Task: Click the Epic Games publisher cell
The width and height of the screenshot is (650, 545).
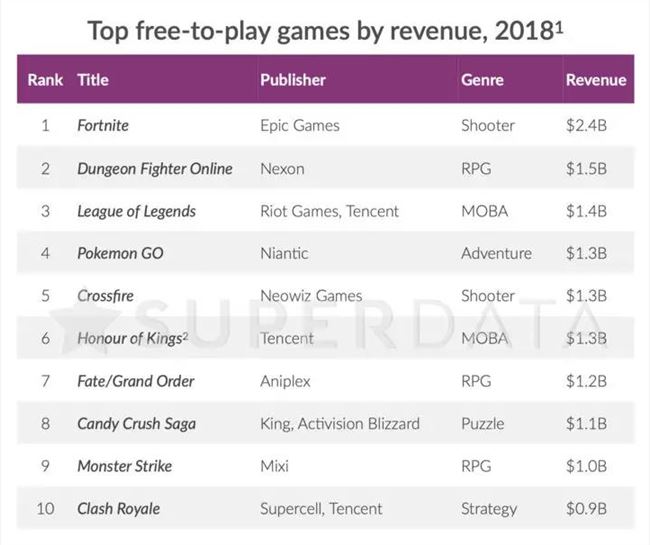Action: (299, 126)
